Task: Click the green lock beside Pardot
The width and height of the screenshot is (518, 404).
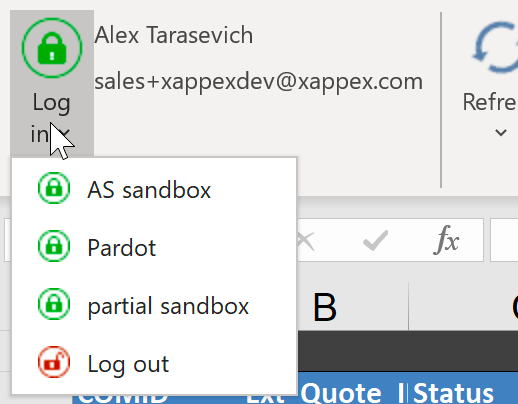Action: pos(54,246)
